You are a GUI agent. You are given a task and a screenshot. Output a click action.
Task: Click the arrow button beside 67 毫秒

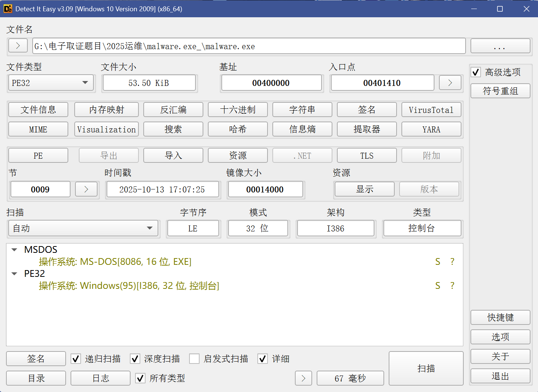303,378
